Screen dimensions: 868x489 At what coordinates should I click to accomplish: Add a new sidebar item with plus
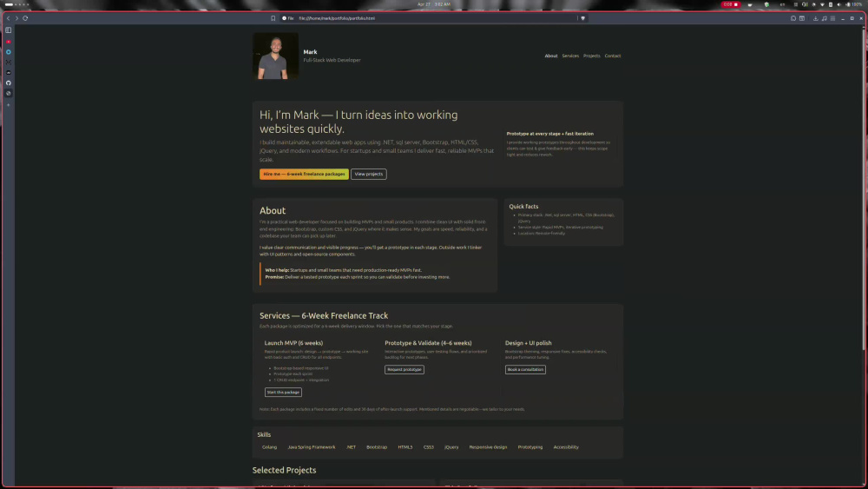coord(9,105)
